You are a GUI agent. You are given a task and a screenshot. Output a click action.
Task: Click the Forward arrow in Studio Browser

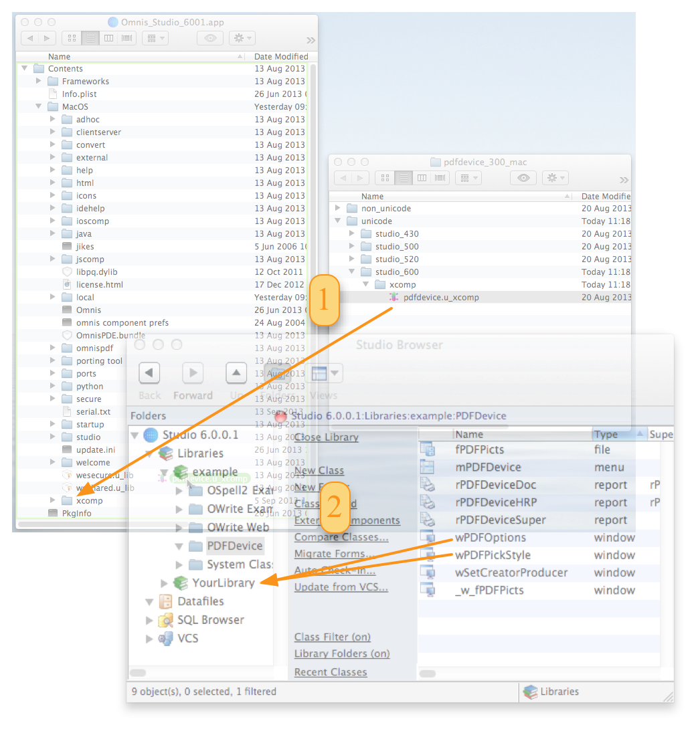coord(193,373)
